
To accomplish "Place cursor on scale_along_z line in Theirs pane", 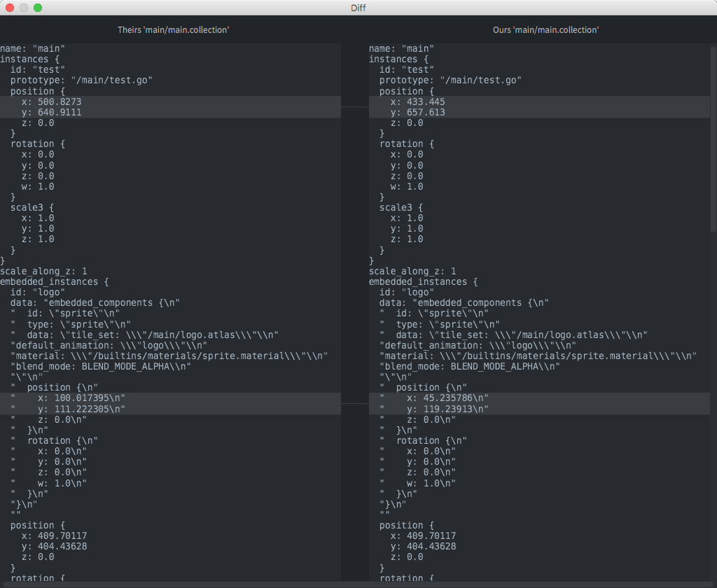I will 43,271.
